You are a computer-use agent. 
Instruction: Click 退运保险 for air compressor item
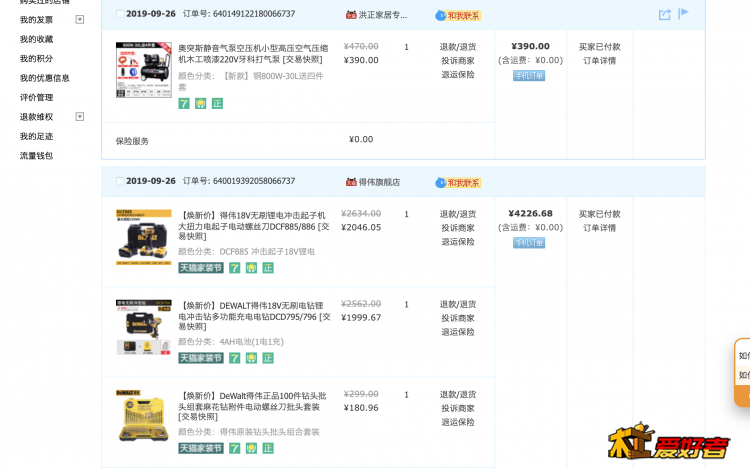tap(458, 75)
